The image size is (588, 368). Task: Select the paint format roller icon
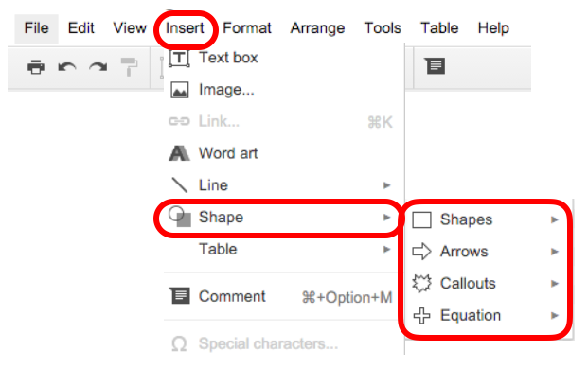tap(129, 67)
